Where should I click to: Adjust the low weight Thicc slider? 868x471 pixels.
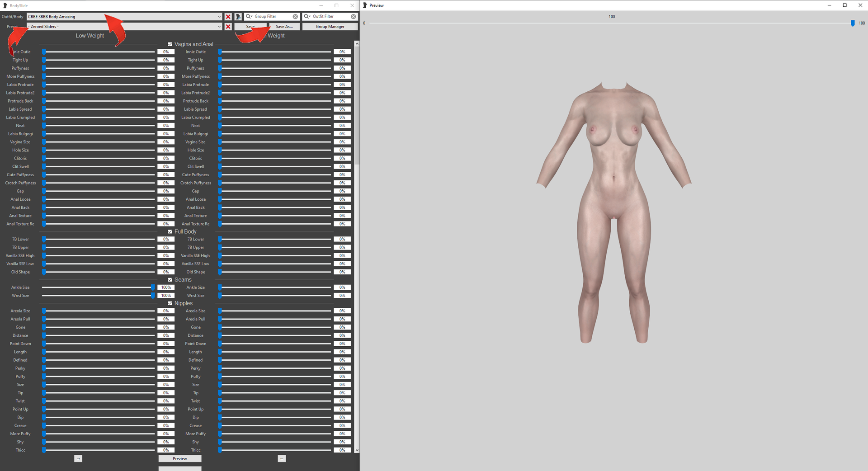tap(99, 450)
